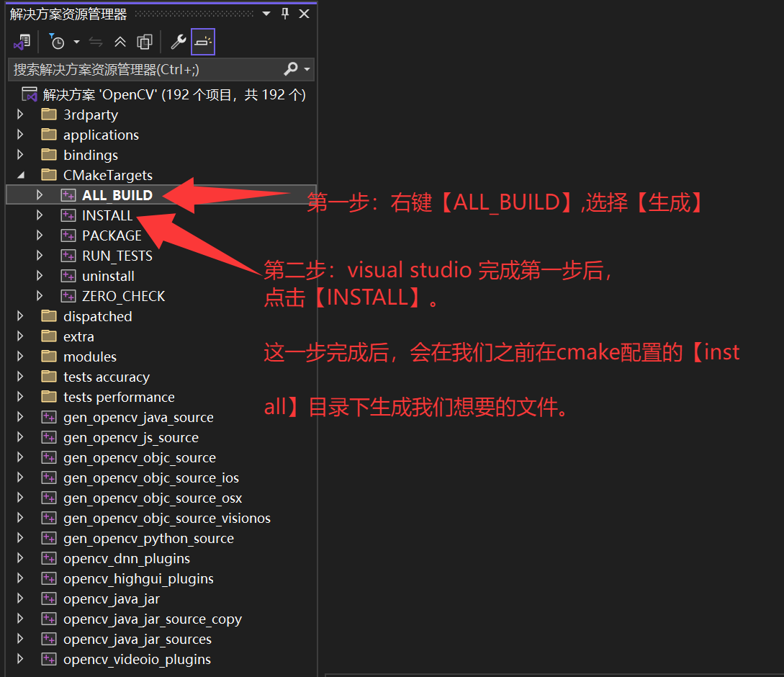Click the uninstall project icon
Image resolution: width=784 pixels, height=677 pixels.
click(68, 276)
